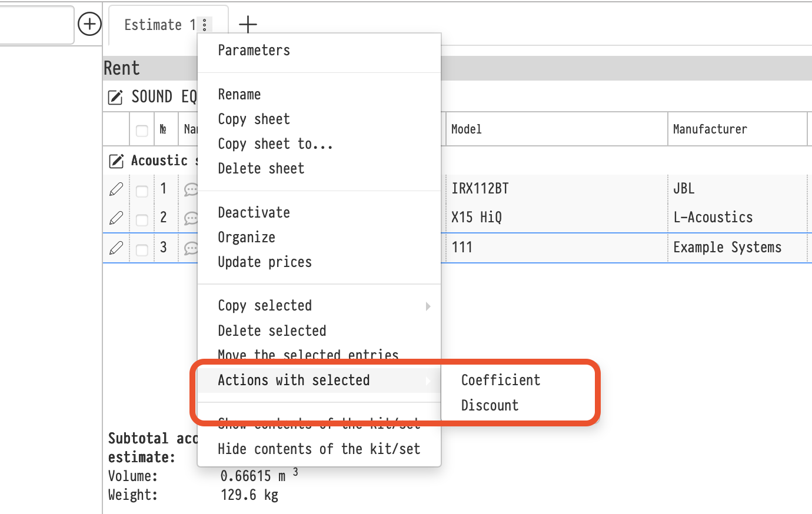Choose Coefficient from the submenu

point(500,381)
